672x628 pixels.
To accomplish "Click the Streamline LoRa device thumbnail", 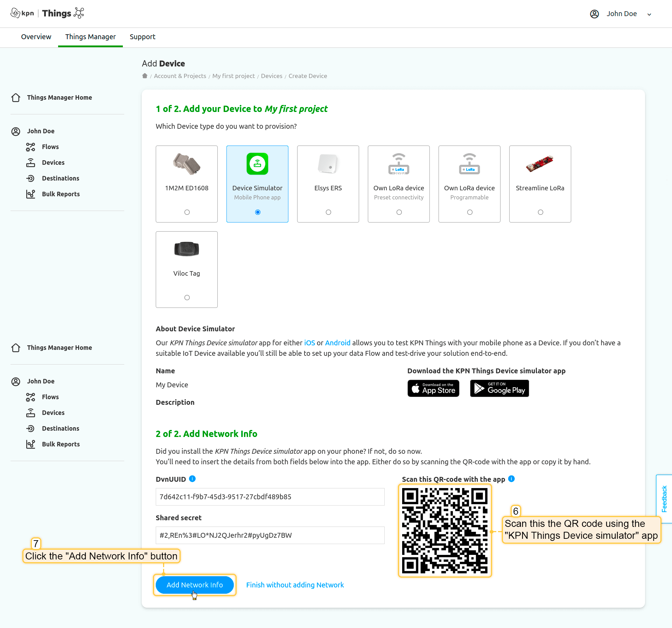I will 540,164.
